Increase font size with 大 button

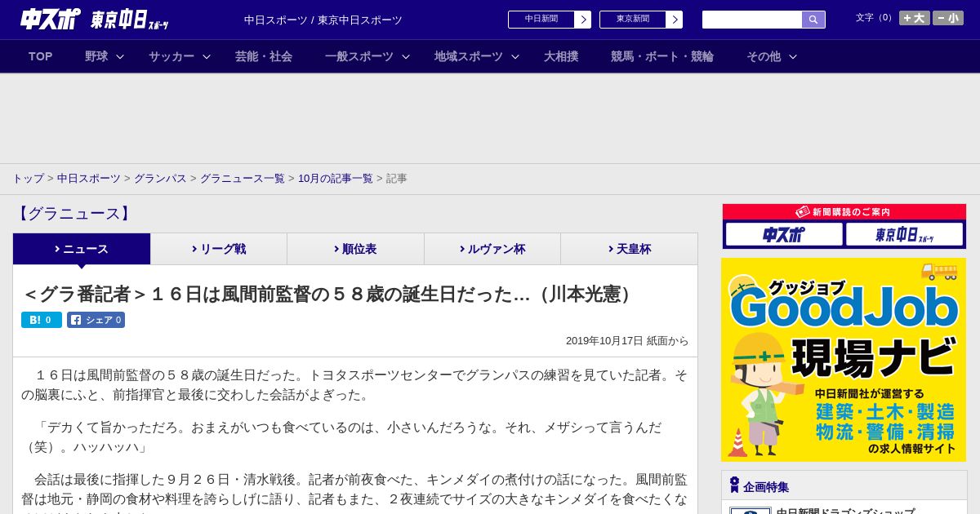914,18
